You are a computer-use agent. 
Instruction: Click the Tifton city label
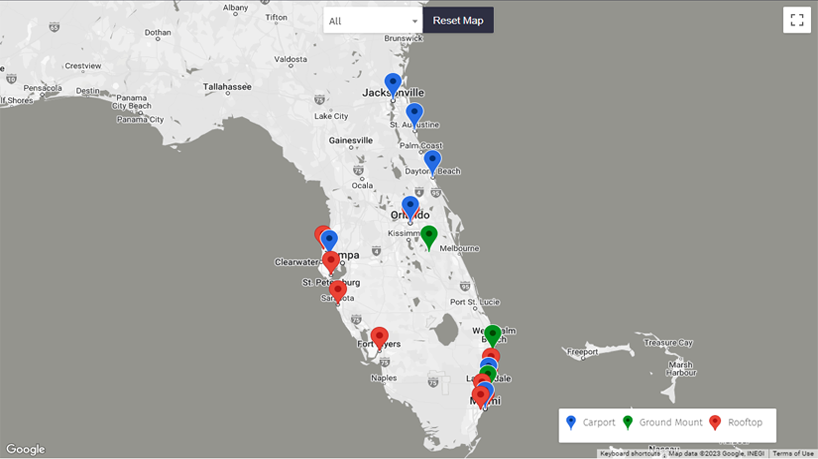(x=276, y=17)
